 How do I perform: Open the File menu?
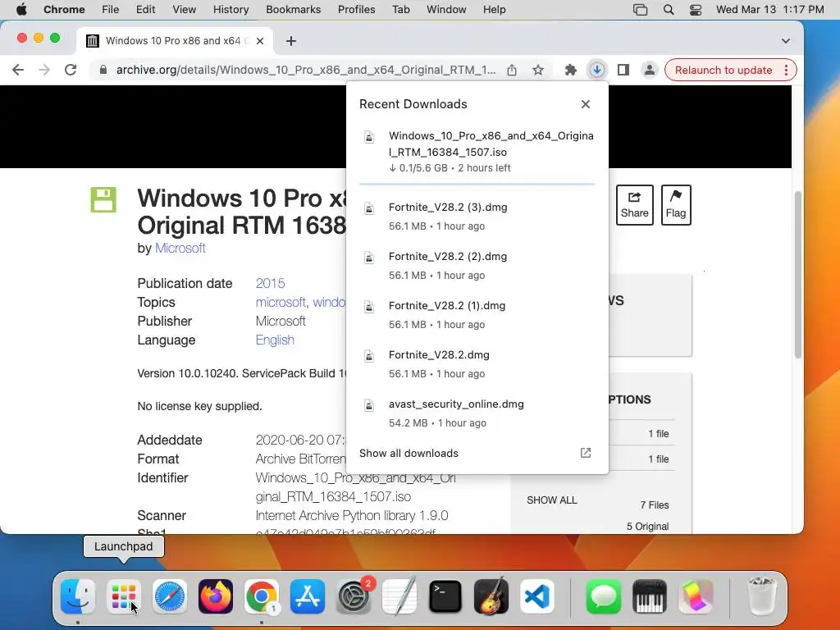tap(111, 10)
